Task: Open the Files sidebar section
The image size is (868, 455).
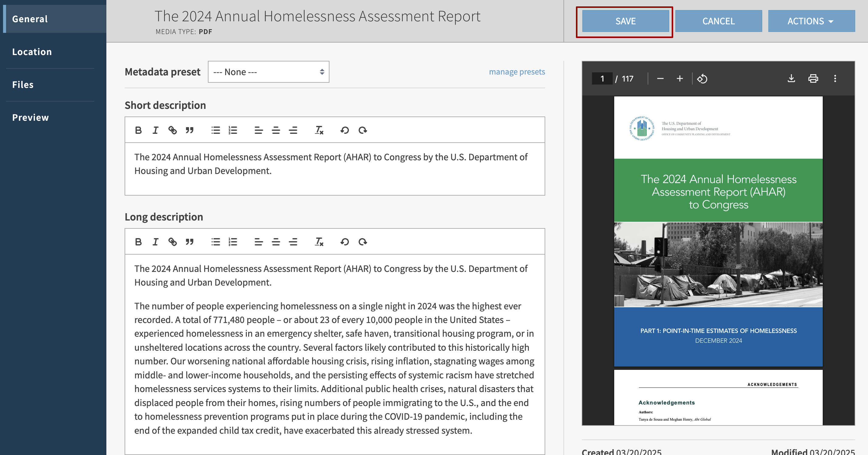Action: 23,85
